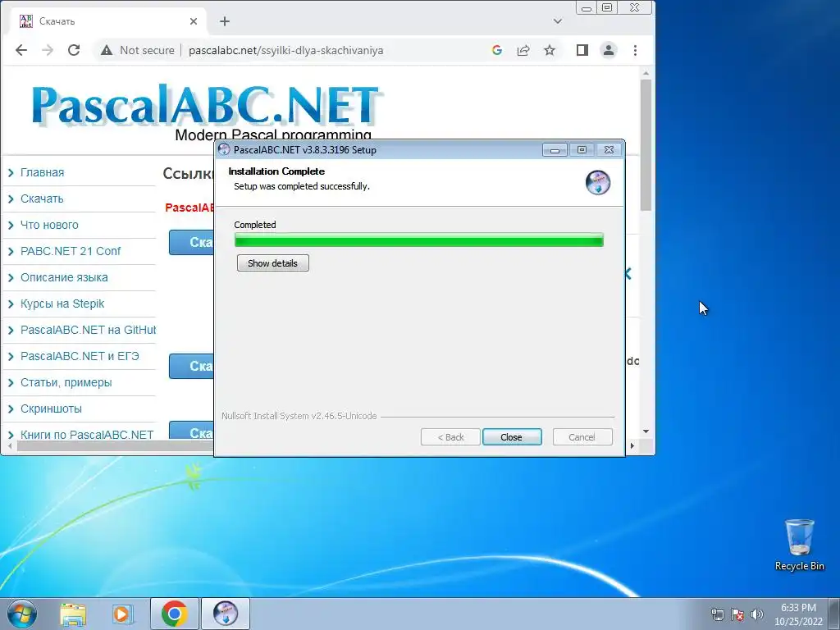
Task: Click the volume speaker tray icon
Action: [x=756, y=615]
